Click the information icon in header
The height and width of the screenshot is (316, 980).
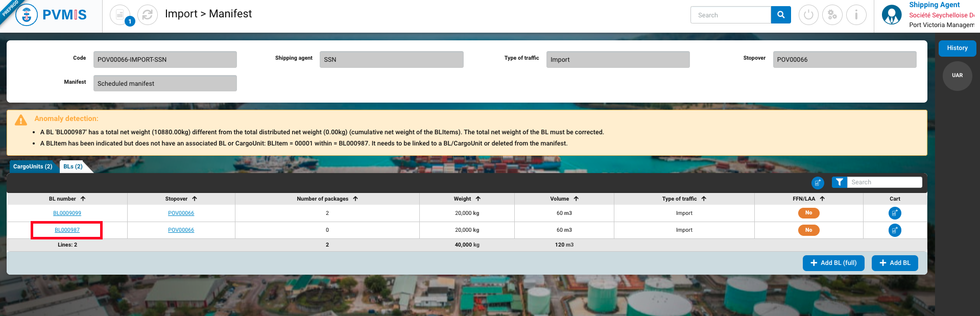856,15
